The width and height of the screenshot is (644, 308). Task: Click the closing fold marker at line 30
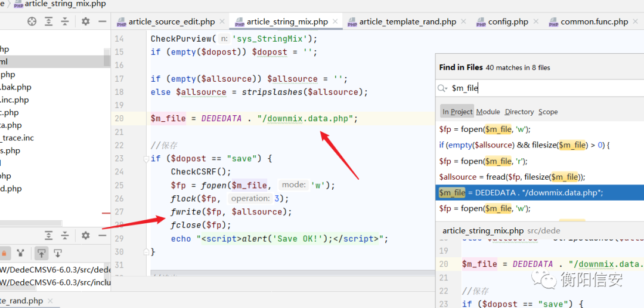pyautogui.click(x=145, y=251)
